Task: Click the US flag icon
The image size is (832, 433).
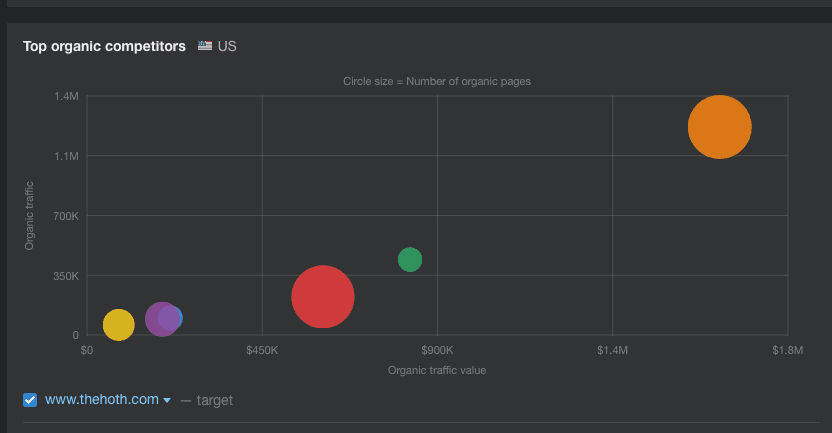Action: 205,47
